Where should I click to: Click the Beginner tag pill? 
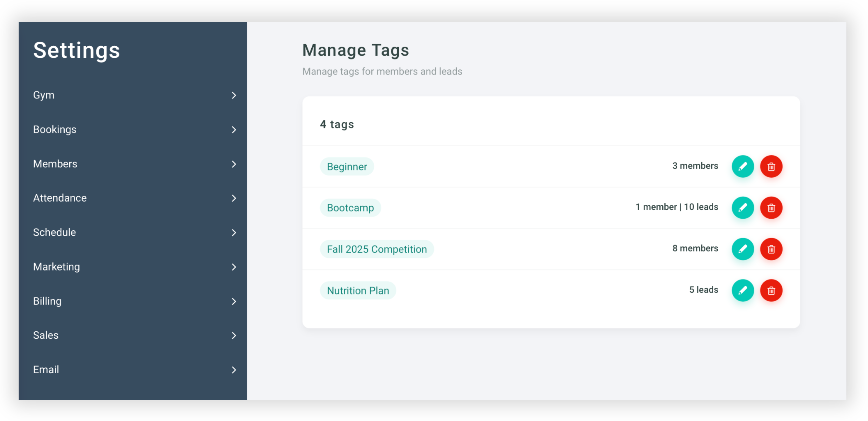point(347,166)
